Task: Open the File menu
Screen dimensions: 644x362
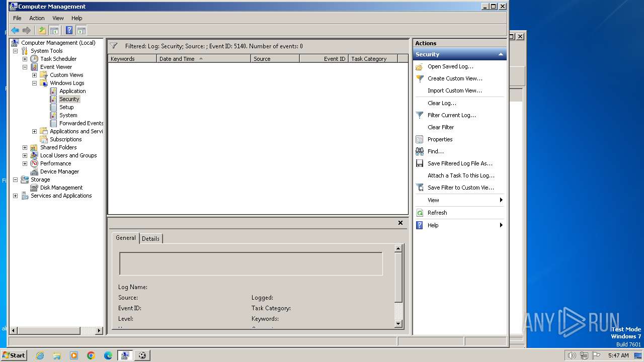Action: point(17,18)
